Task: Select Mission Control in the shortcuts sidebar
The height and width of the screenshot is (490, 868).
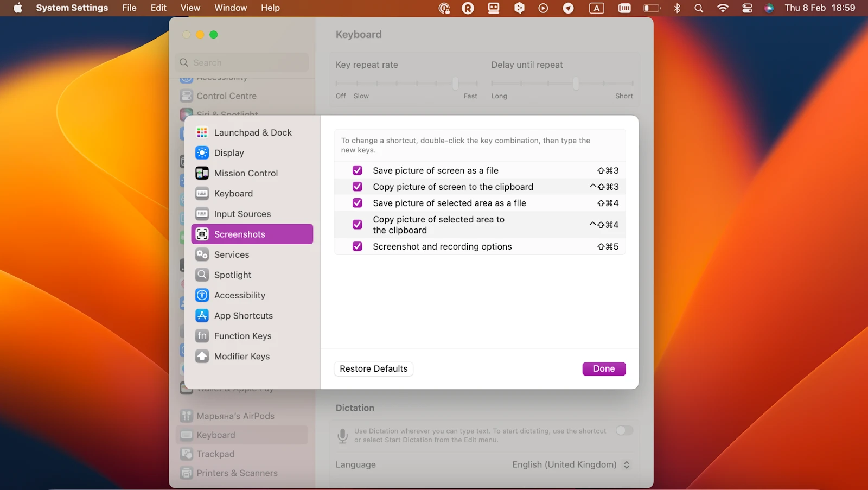Action: click(246, 173)
